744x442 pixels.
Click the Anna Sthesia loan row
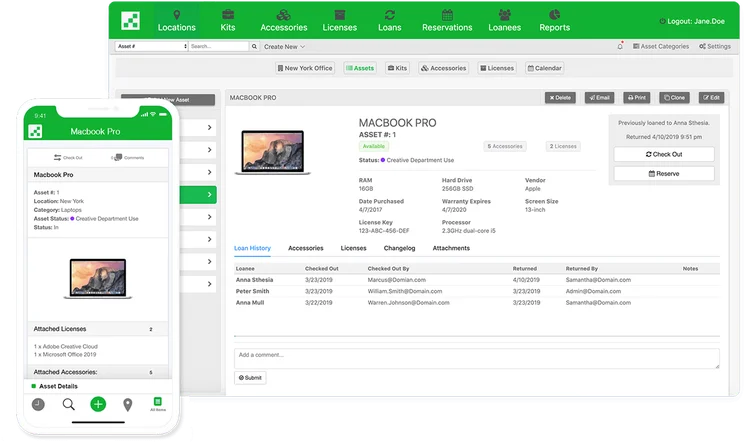click(x=477, y=280)
